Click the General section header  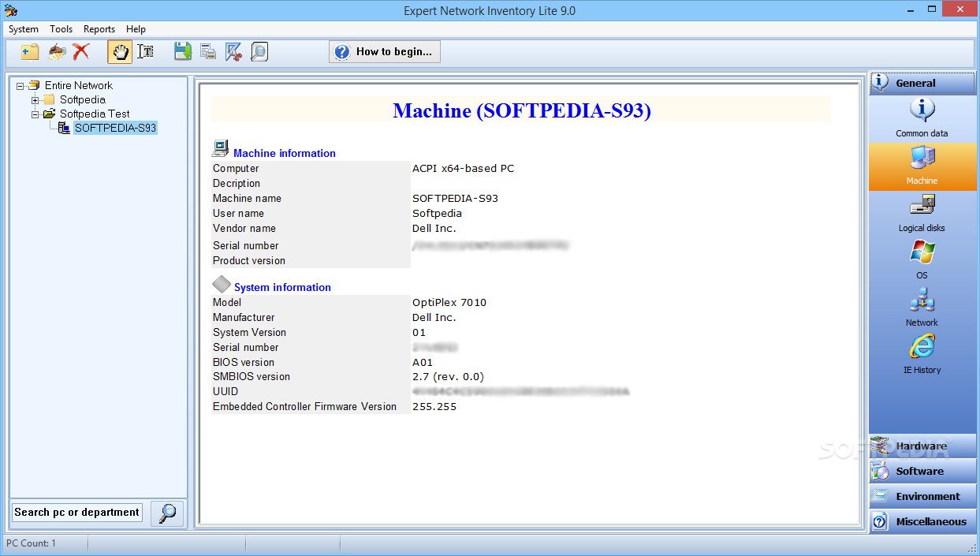click(922, 83)
